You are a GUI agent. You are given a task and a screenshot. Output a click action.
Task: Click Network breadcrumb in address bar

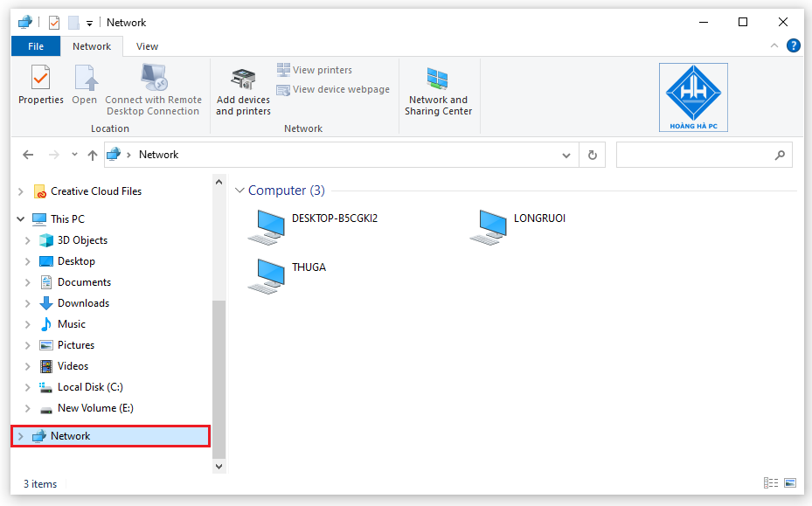pos(158,155)
